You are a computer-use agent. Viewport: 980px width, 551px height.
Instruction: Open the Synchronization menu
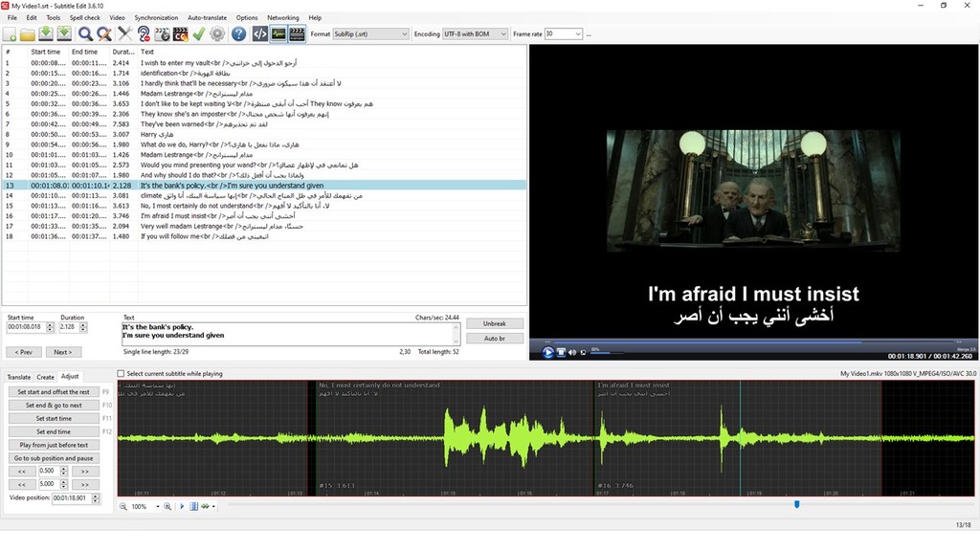(x=156, y=18)
